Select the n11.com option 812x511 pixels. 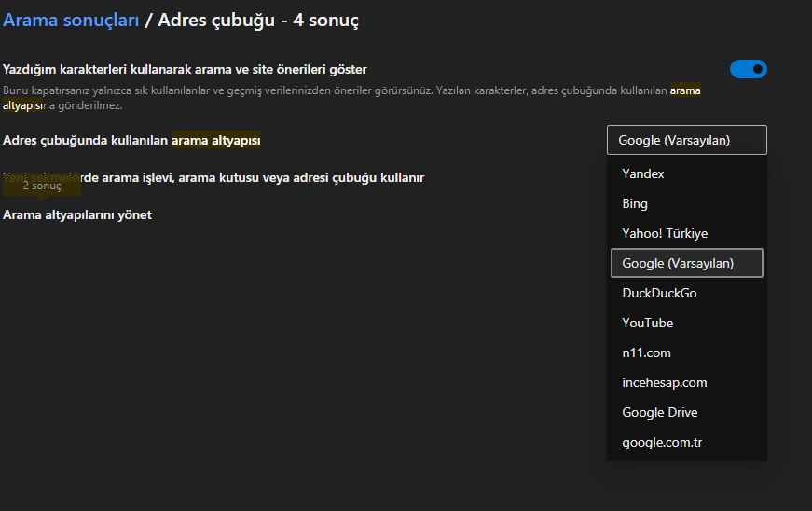[x=646, y=352]
